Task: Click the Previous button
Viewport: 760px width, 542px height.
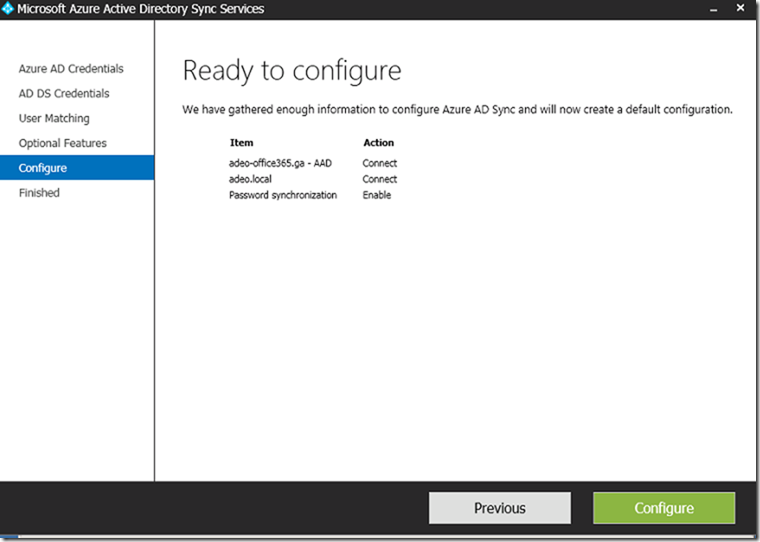Action: 500,508
